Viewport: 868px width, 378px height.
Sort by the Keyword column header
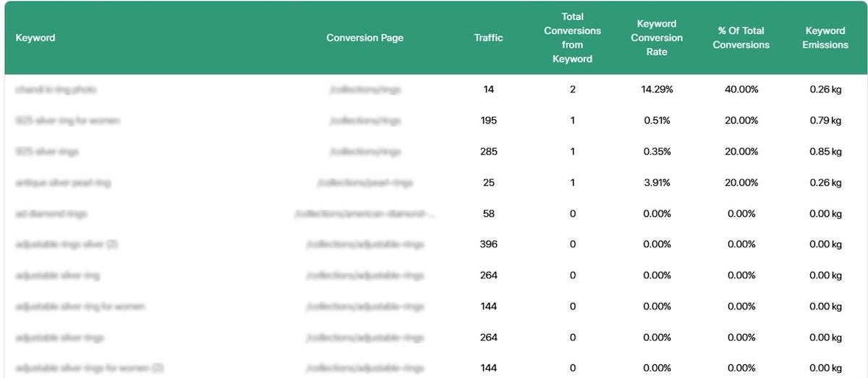tap(35, 38)
